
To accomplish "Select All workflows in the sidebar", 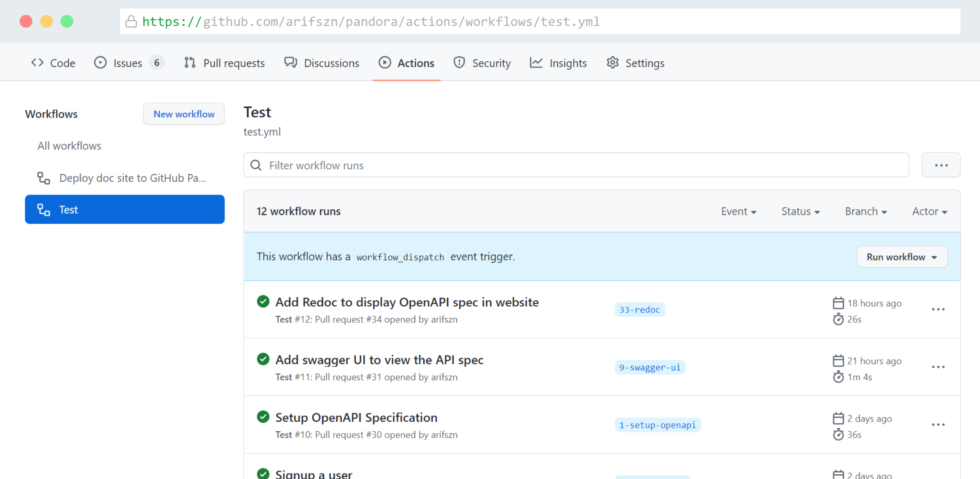I will click(69, 146).
